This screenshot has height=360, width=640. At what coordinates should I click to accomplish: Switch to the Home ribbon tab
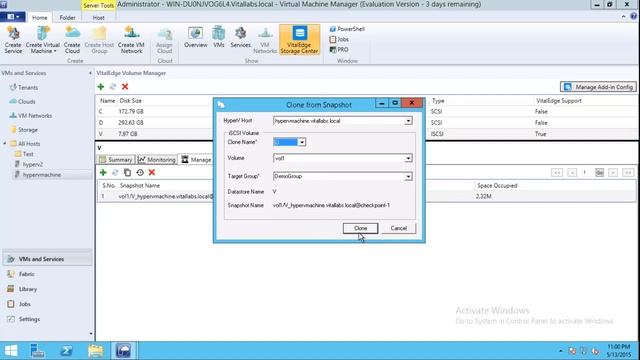[40, 18]
